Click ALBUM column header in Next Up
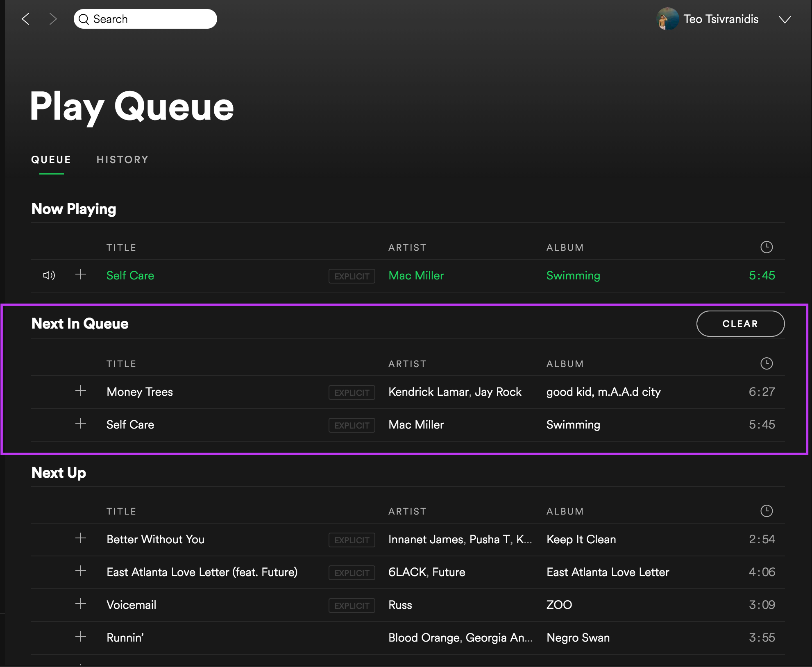The image size is (812, 667). tap(565, 511)
